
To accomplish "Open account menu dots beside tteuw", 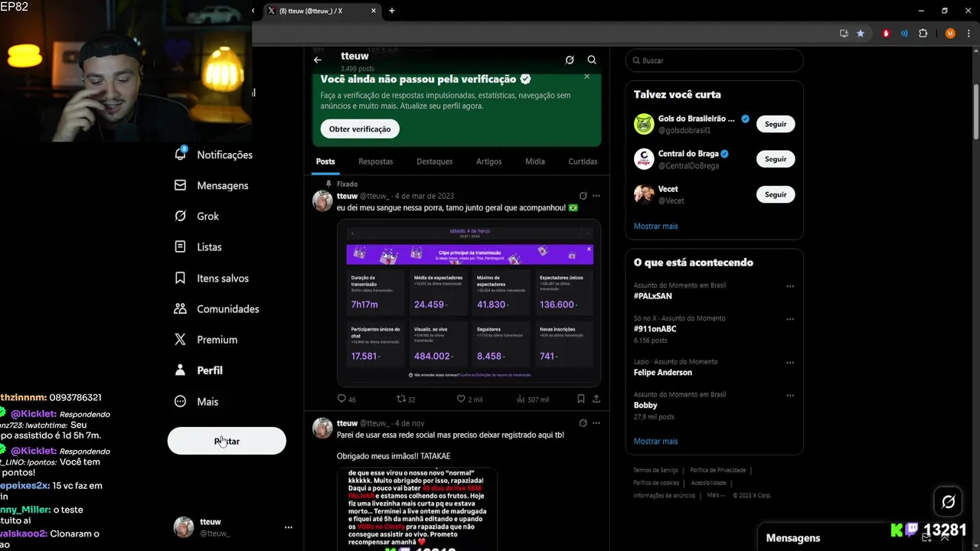I will [289, 527].
